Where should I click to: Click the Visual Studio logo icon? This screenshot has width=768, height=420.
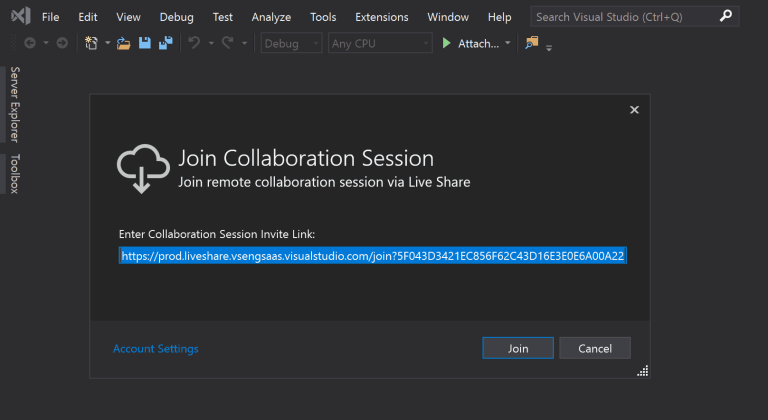click(x=21, y=16)
